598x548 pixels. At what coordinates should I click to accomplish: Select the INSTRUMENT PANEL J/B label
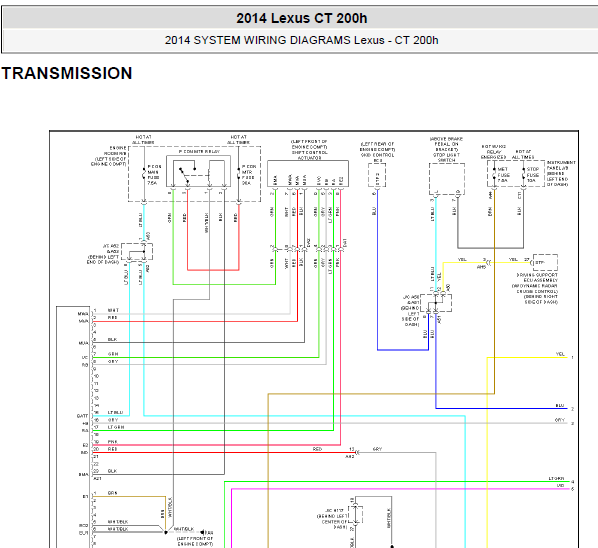tap(561, 174)
